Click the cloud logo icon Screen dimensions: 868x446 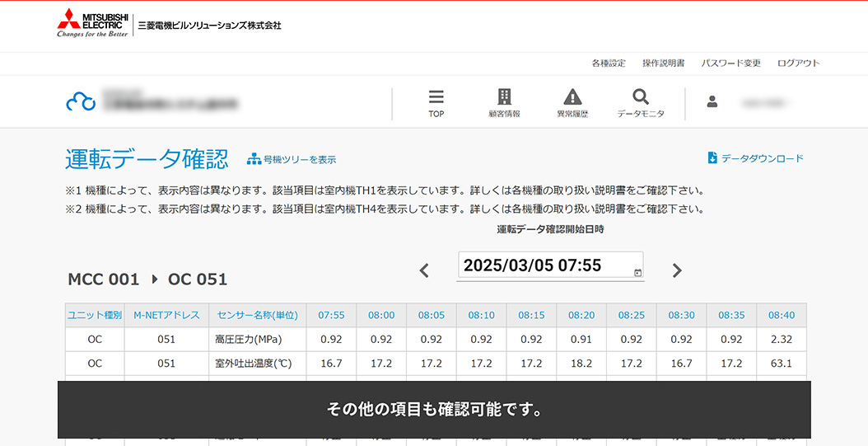click(x=81, y=101)
